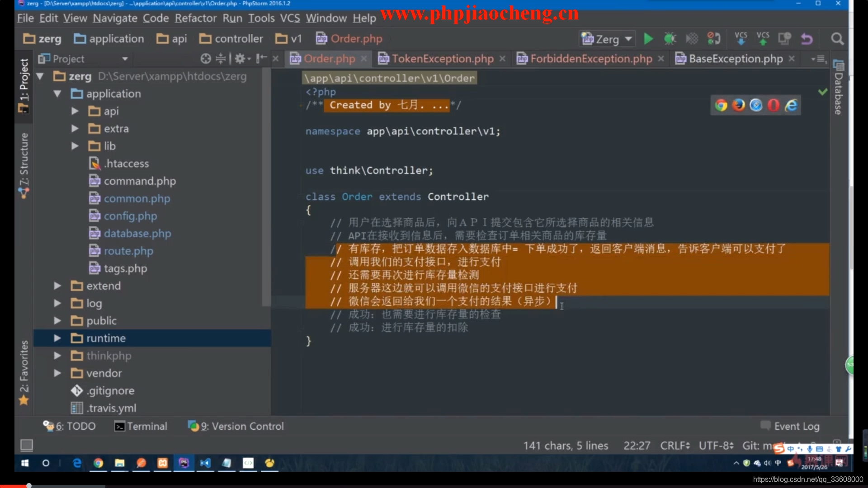
Task: Open in Opera browser icon in editor
Action: tap(774, 105)
